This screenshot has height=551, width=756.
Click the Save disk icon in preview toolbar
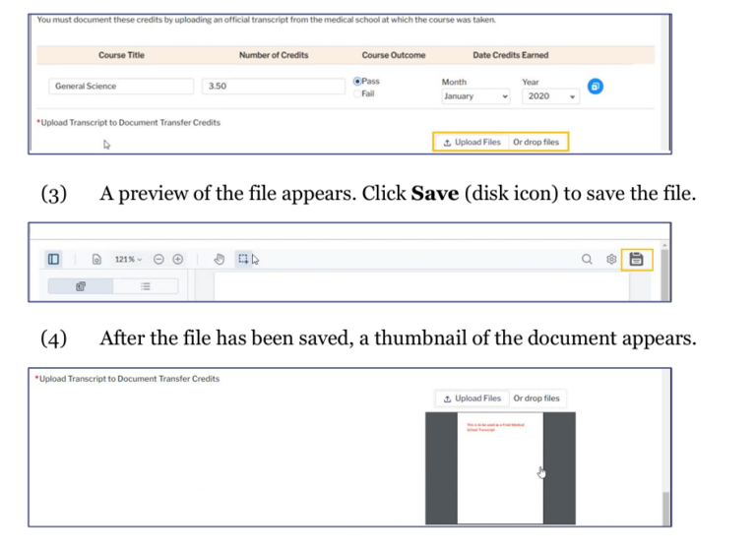[x=637, y=260]
